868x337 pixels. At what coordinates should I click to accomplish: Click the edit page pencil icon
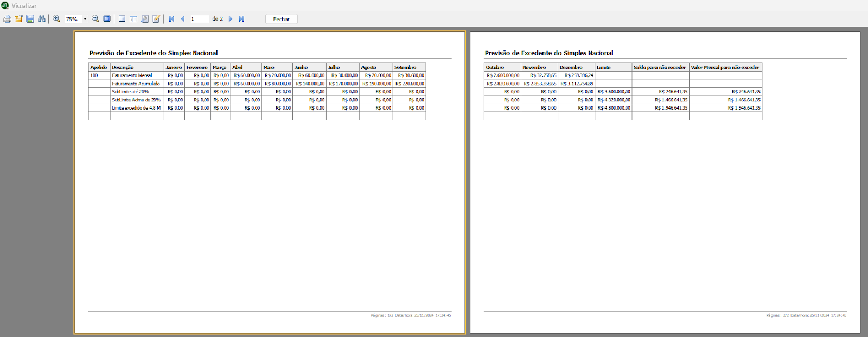click(156, 19)
